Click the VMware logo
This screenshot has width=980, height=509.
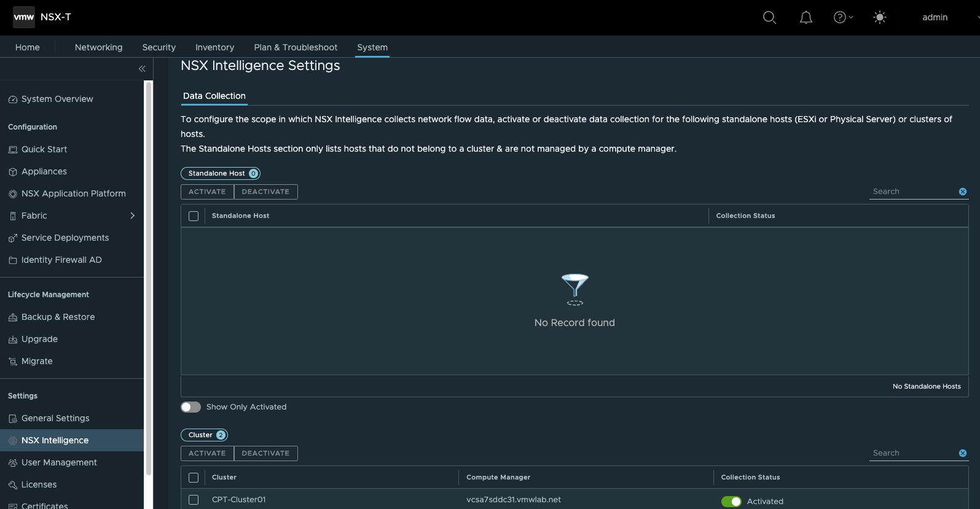click(x=24, y=17)
